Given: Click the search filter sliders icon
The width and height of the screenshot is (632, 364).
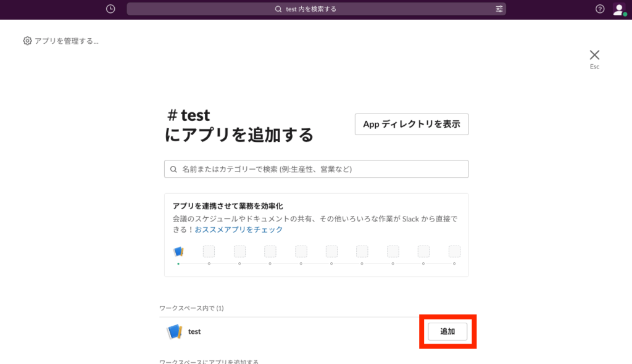Looking at the screenshot, I should point(499,9).
